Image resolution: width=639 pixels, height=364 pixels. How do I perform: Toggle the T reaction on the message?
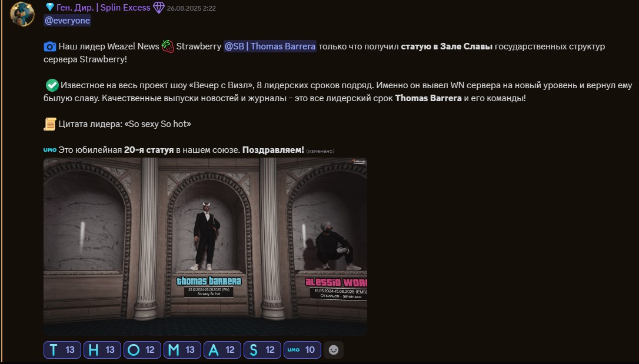[x=61, y=349]
